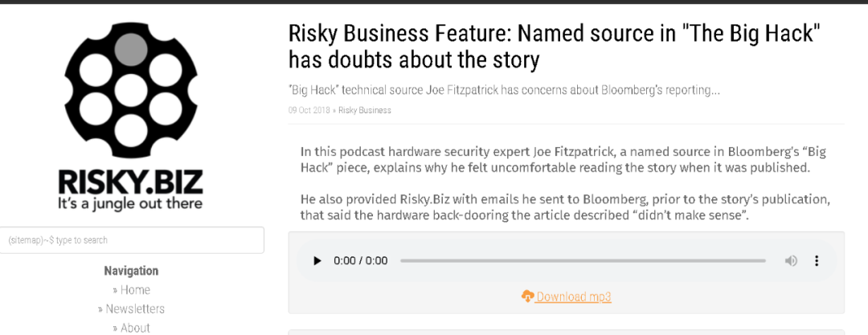Mute the audio player volume
868x335 pixels.
[x=792, y=261]
